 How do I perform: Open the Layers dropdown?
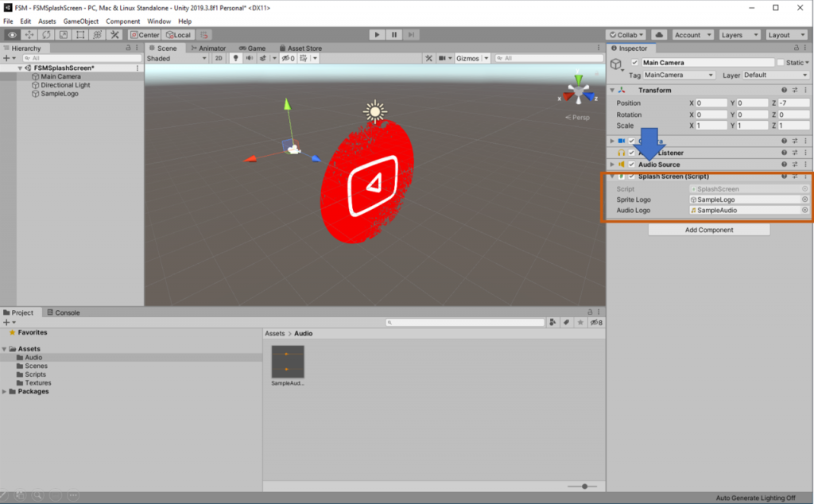coord(740,35)
